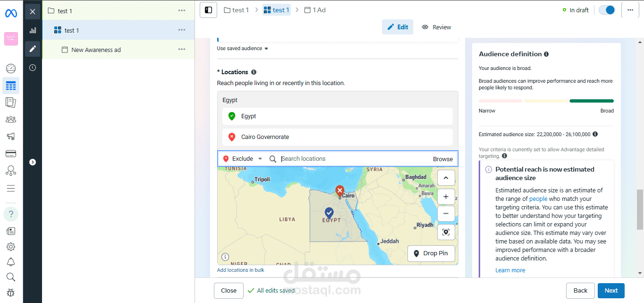The width and height of the screenshot is (644, 303).
Task: Open the Account overview gauge icon
Action: tap(11, 69)
